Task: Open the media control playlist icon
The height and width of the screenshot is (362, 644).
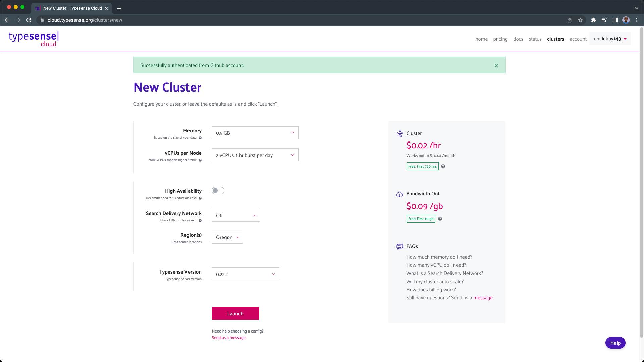Action: tap(604, 20)
